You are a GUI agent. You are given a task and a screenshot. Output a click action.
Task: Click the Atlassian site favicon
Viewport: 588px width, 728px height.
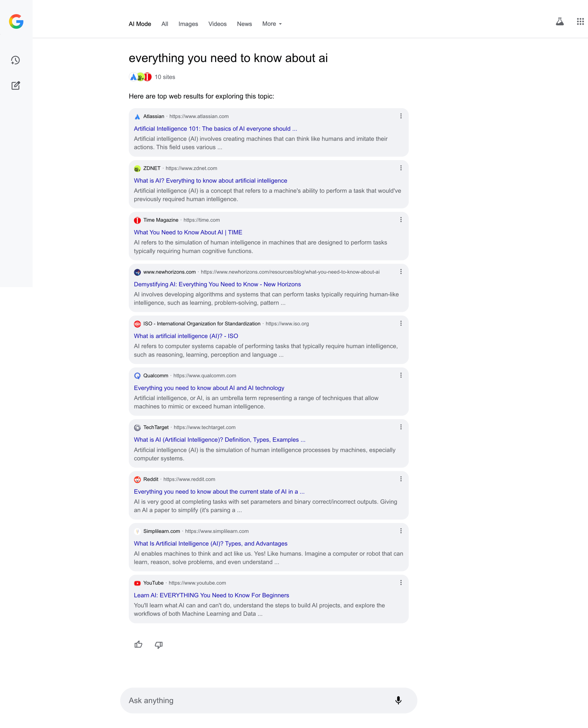(x=137, y=116)
